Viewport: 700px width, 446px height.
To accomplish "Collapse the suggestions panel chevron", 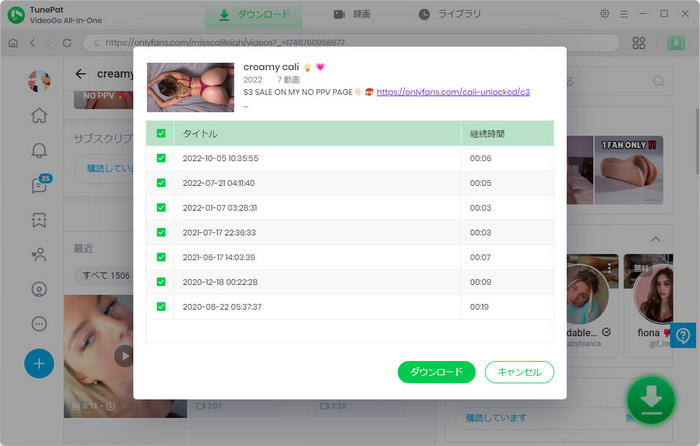I will (x=655, y=239).
